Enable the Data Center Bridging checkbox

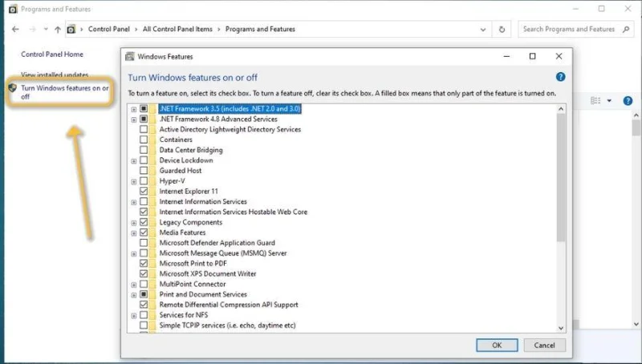144,150
